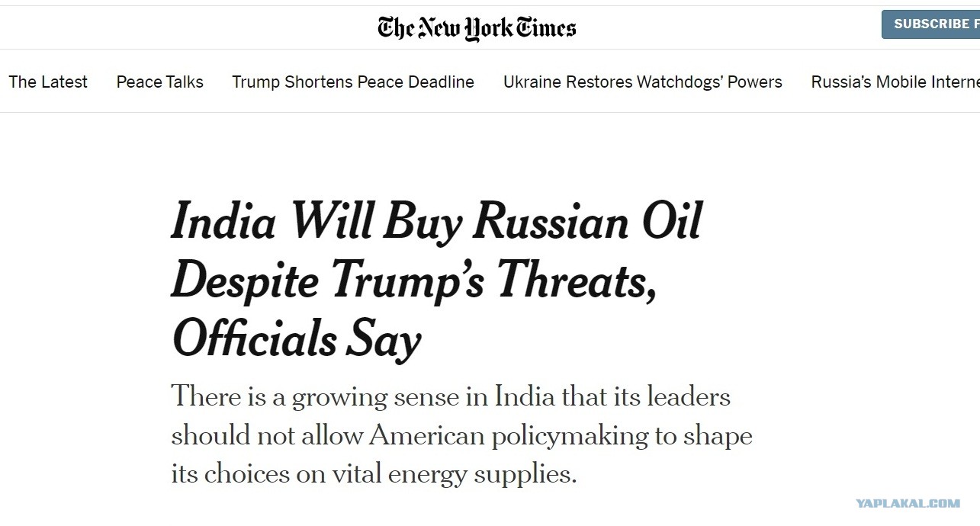This screenshot has width=980, height=526.
Task: Click summary line 'its choices on vital energy supplies.'
Action: (x=374, y=475)
